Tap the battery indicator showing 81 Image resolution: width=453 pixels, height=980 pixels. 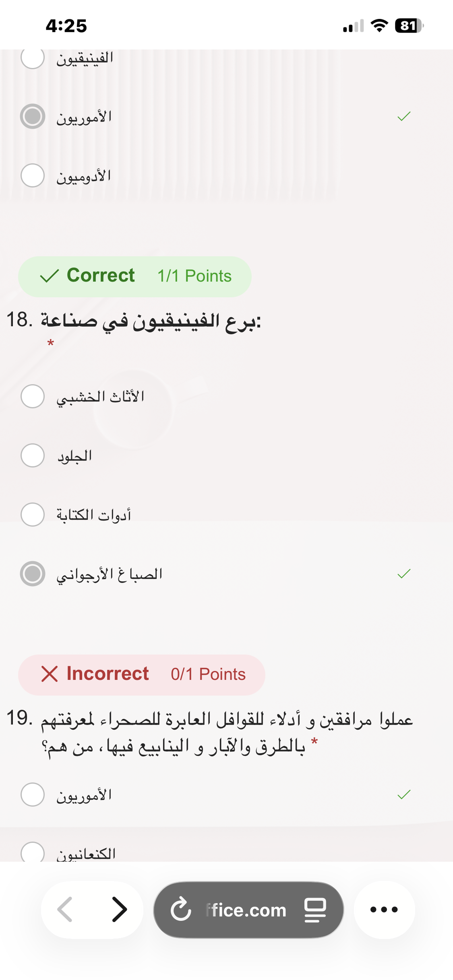(409, 26)
